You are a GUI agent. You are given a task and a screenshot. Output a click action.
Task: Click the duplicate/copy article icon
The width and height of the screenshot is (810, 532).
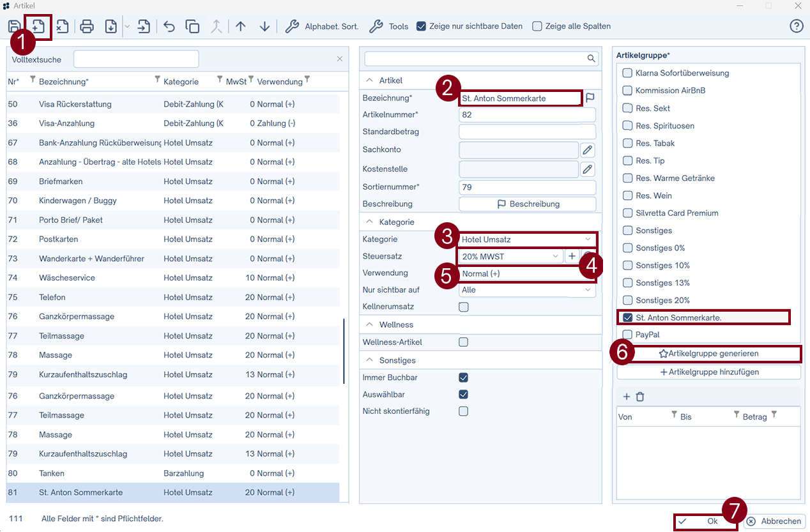pos(192,26)
